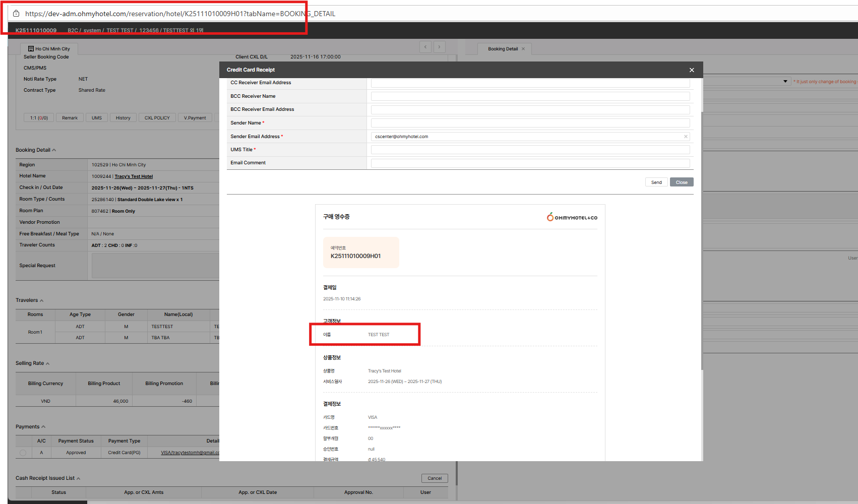
Task: Click the Close button in receipt dialog
Action: tap(682, 182)
